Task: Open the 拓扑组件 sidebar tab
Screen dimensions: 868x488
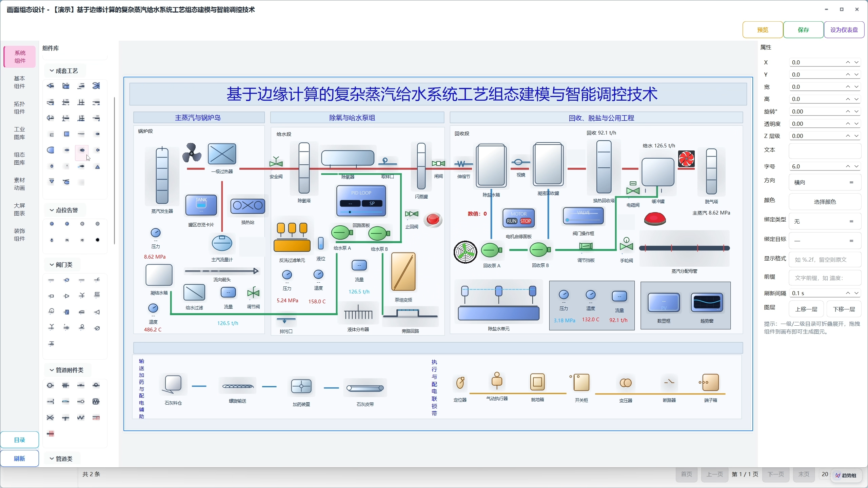Action: (x=20, y=107)
